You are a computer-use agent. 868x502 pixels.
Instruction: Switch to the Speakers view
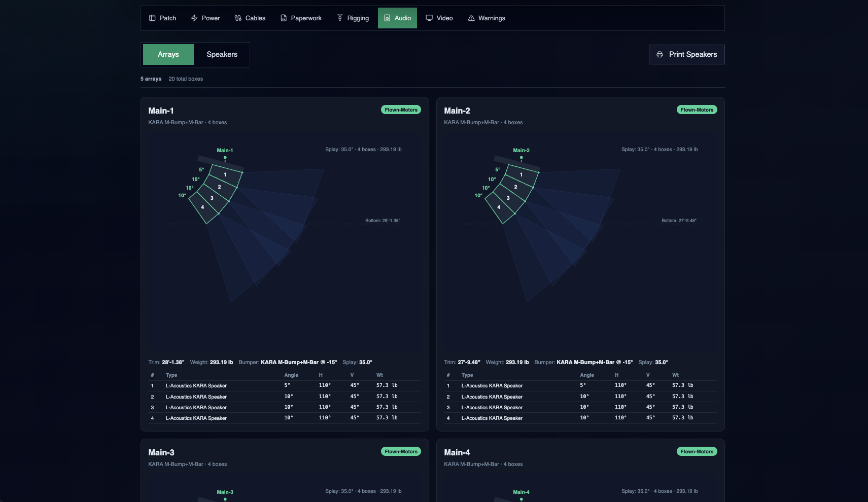222,54
